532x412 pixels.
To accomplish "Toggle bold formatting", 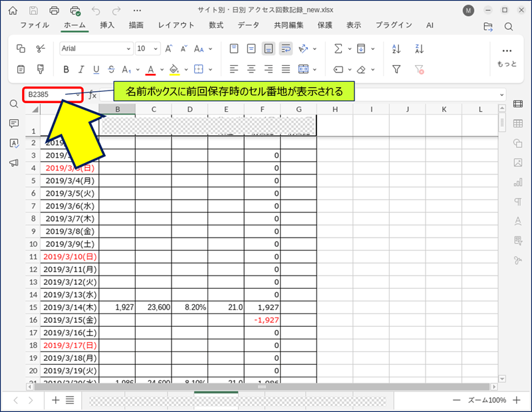I will click(66, 69).
